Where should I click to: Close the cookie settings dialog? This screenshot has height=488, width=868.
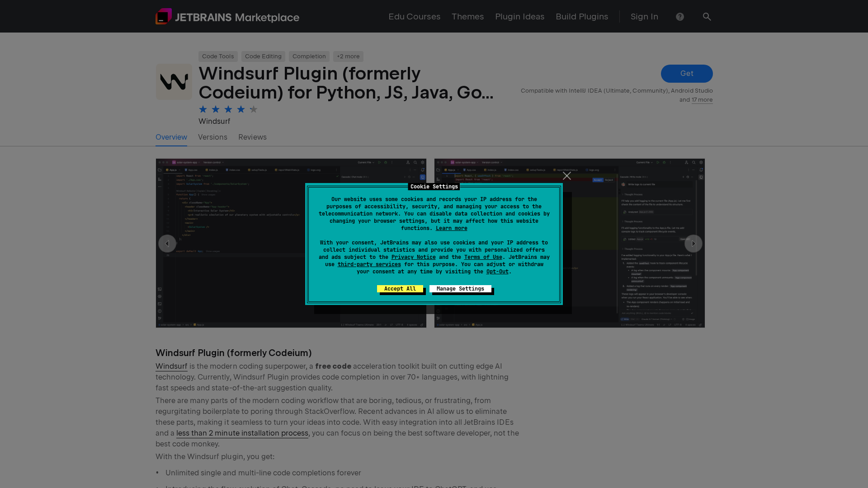click(566, 176)
